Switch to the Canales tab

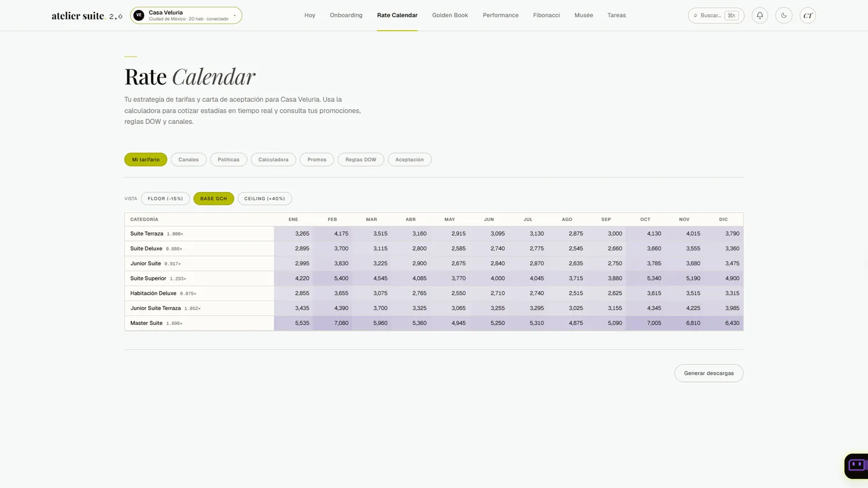pyautogui.click(x=189, y=160)
